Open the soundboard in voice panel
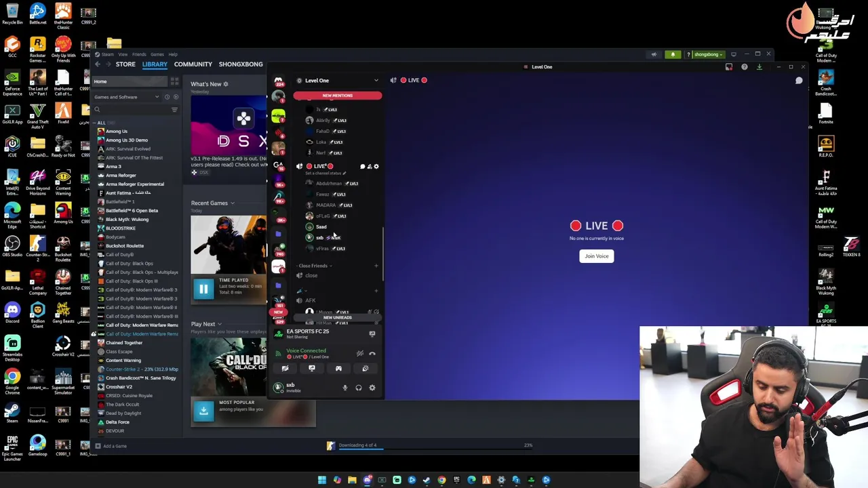 (x=365, y=368)
